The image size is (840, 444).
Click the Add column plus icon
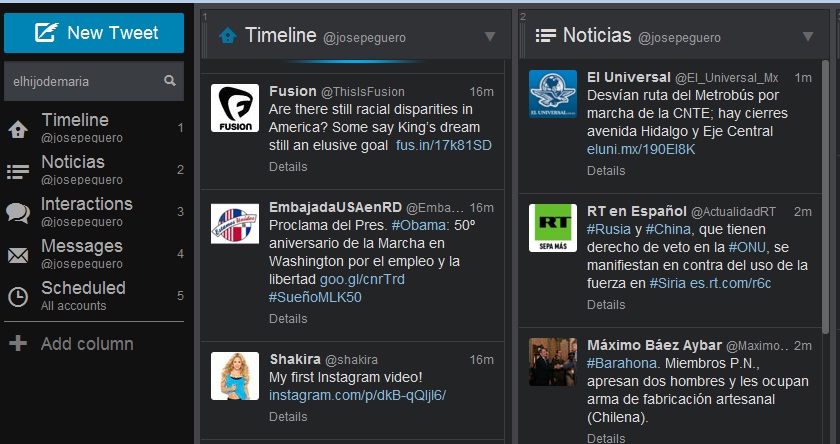point(18,344)
